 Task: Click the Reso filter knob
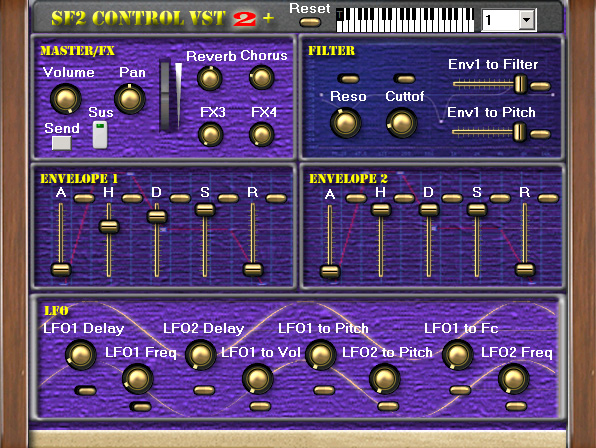pyautogui.click(x=346, y=123)
